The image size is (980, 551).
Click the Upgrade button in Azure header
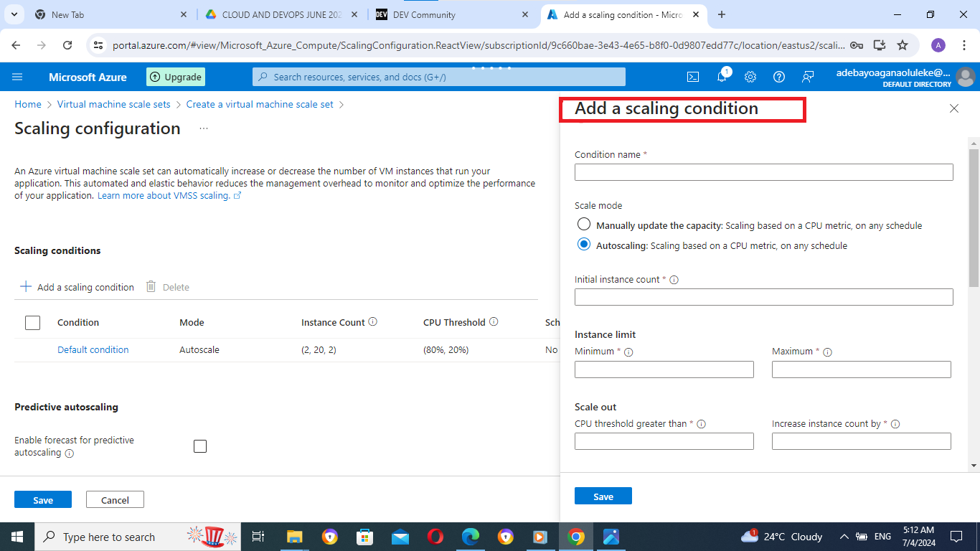(x=176, y=77)
